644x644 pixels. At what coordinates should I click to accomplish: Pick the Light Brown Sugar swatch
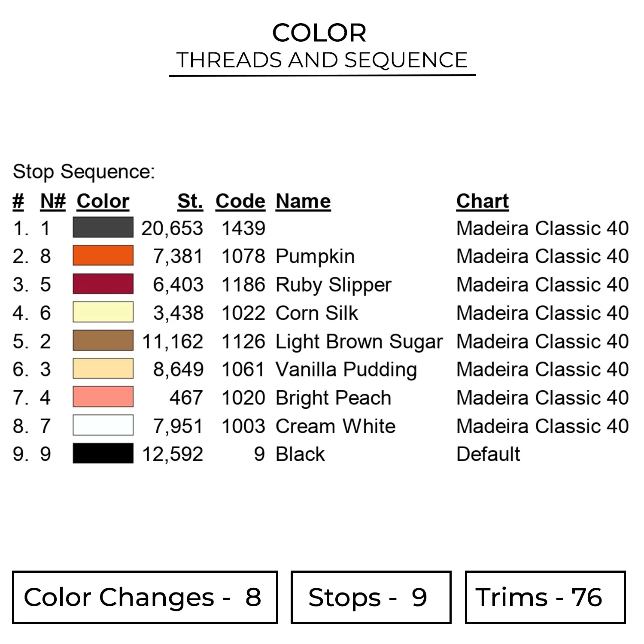103,340
